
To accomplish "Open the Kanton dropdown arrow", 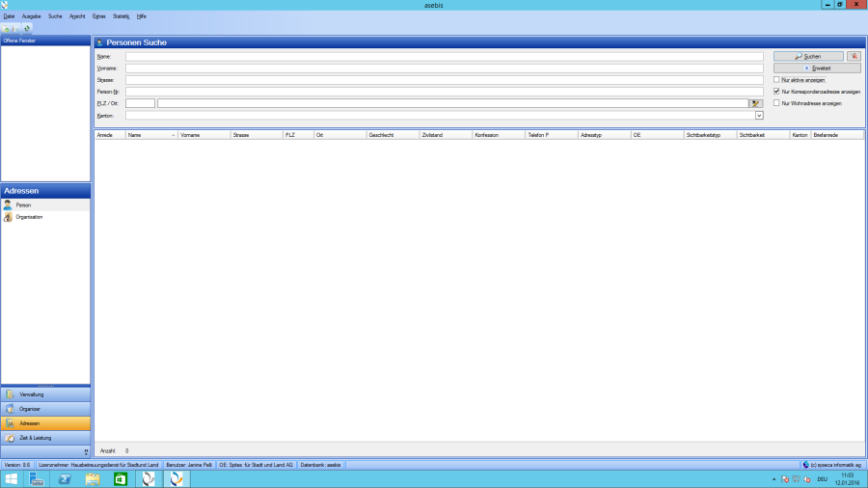I will [759, 115].
